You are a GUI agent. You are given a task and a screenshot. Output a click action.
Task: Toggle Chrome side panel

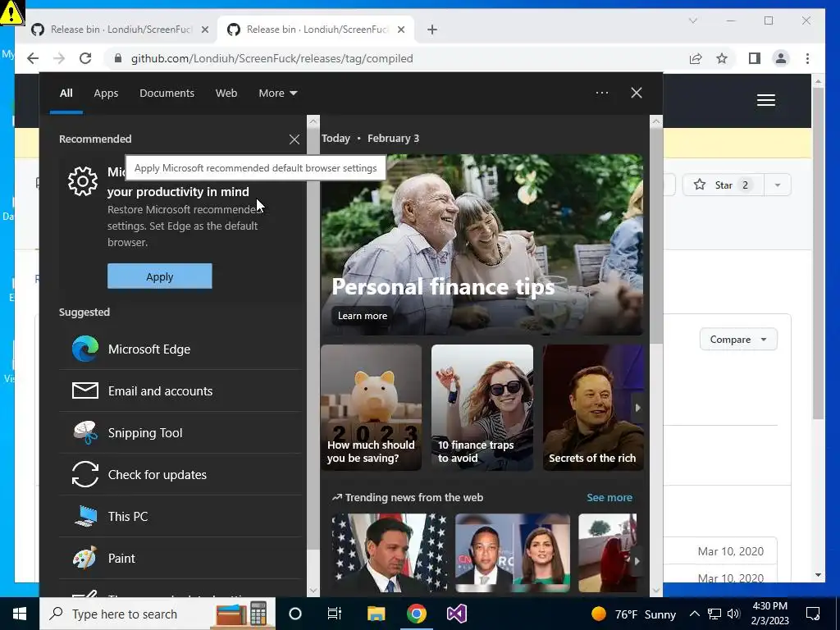click(755, 58)
